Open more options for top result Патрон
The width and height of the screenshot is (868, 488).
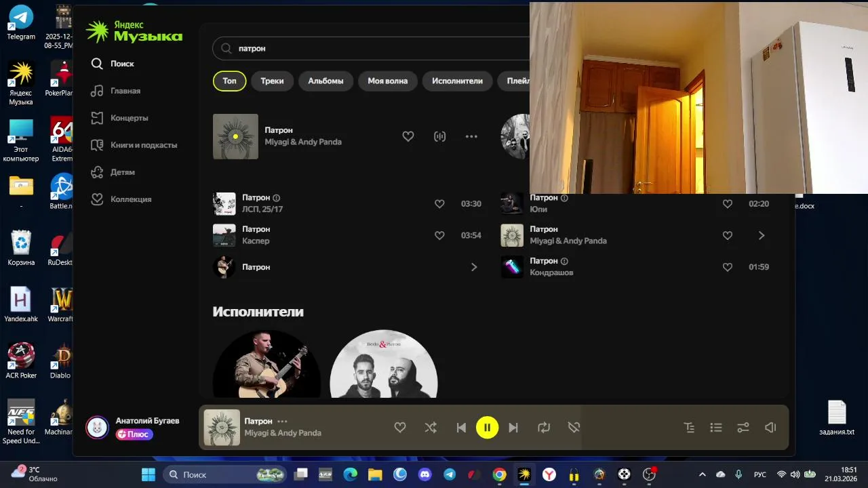pos(471,136)
